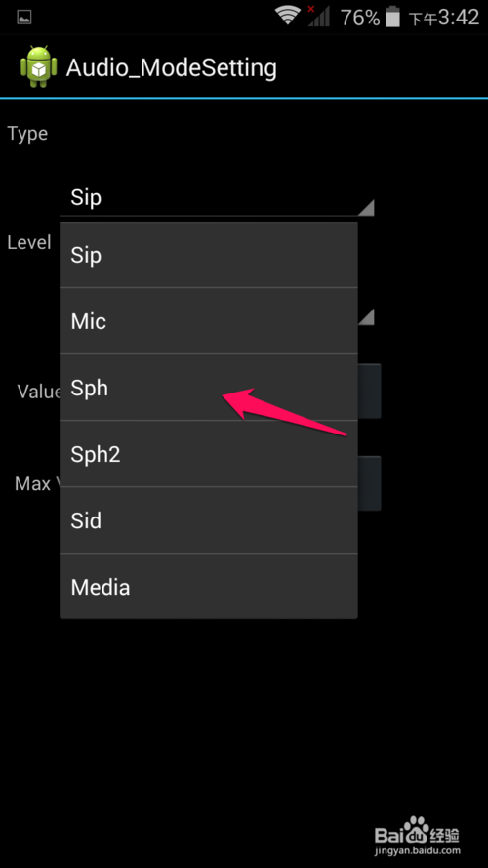Open the Level spinner's triangle arrow
This screenshot has height=868, width=488.
coord(366,317)
